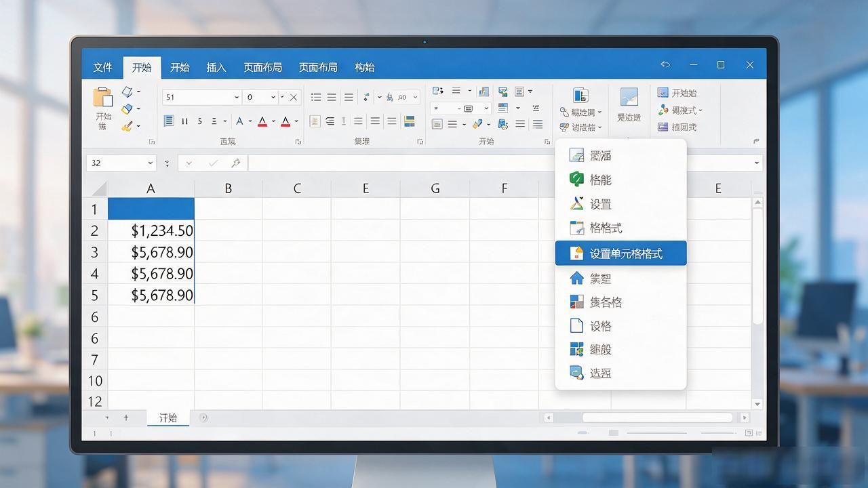The height and width of the screenshot is (488, 868).
Task: Click the undo arrow in the title bar
Action: (665, 65)
